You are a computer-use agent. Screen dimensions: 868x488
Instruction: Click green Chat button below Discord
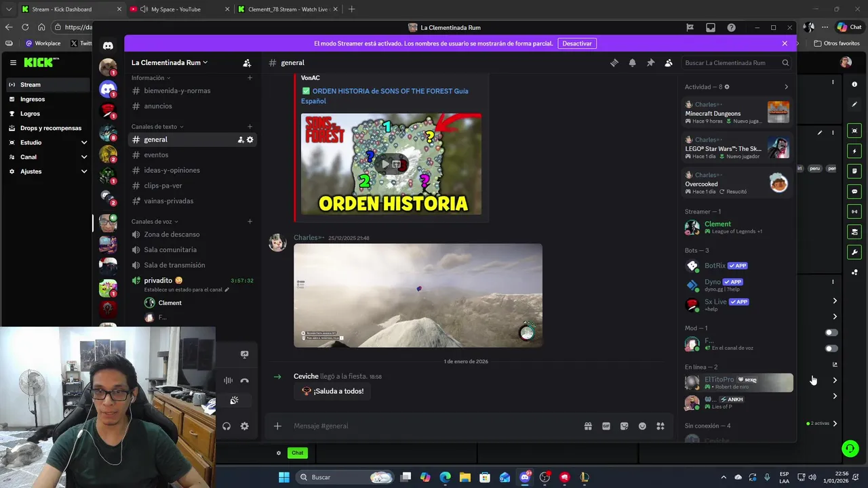[x=297, y=453]
